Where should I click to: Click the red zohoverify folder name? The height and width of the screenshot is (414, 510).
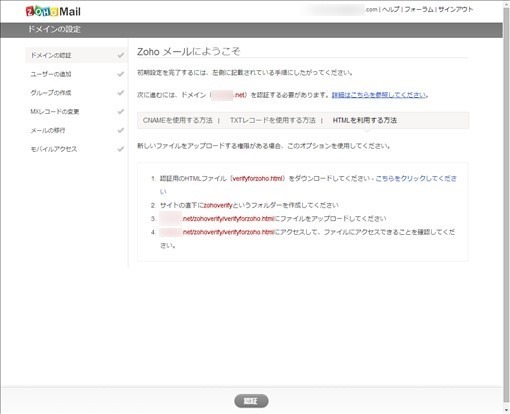coord(218,205)
